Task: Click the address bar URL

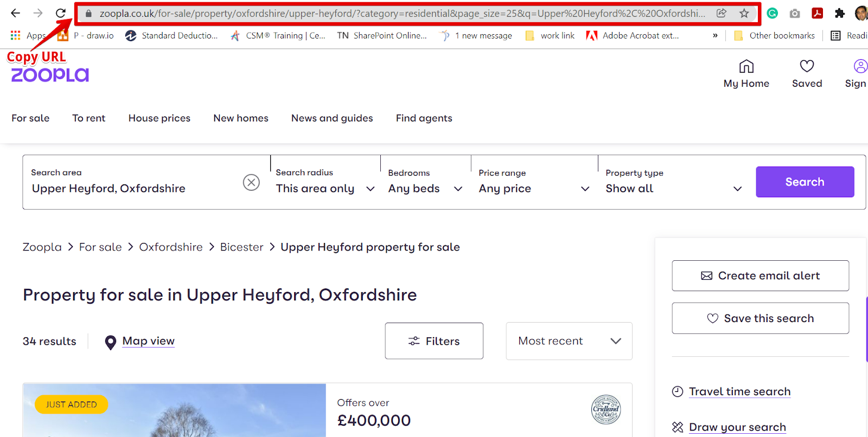Action: tap(402, 14)
